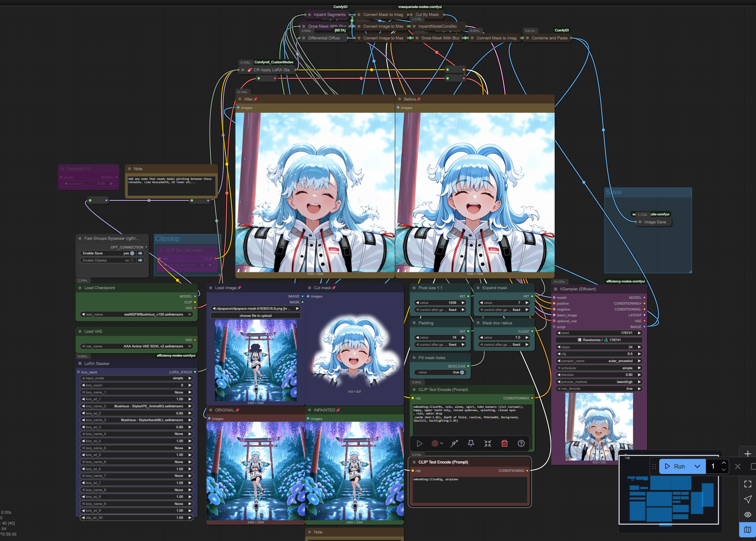Image resolution: width=756 pixels, height=541 pixels.
Task: Open lora_name_2 dropdown in LoRA Stacker
Action: (137, 406)
